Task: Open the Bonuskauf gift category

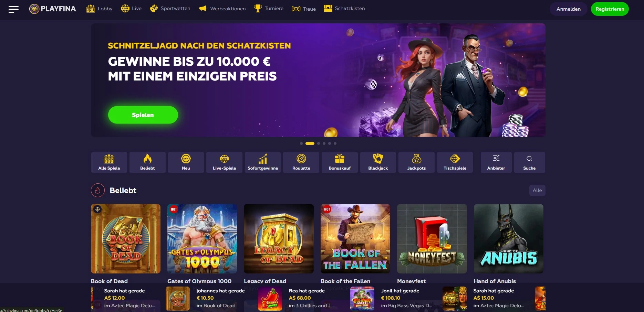Action: [x=340, y=162]
